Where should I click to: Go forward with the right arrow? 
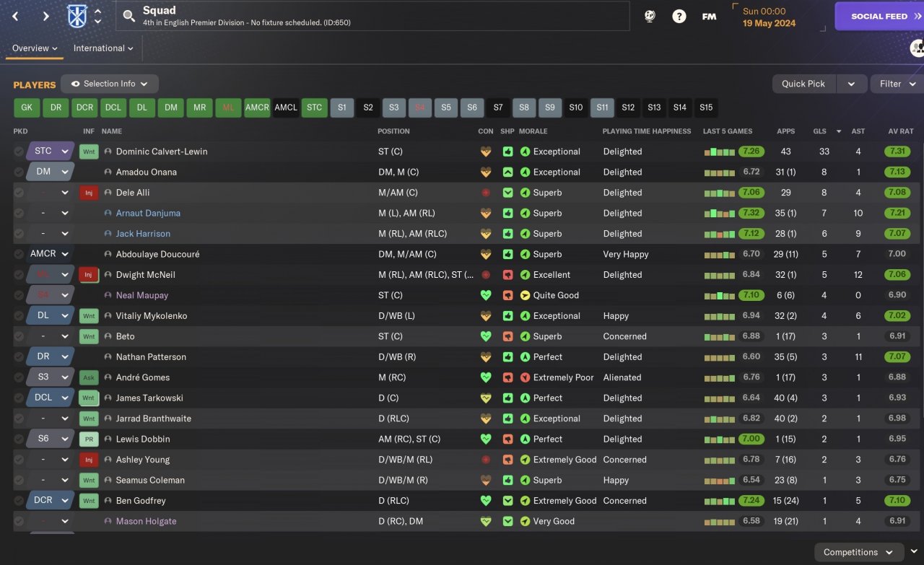[x=45, y=16]
